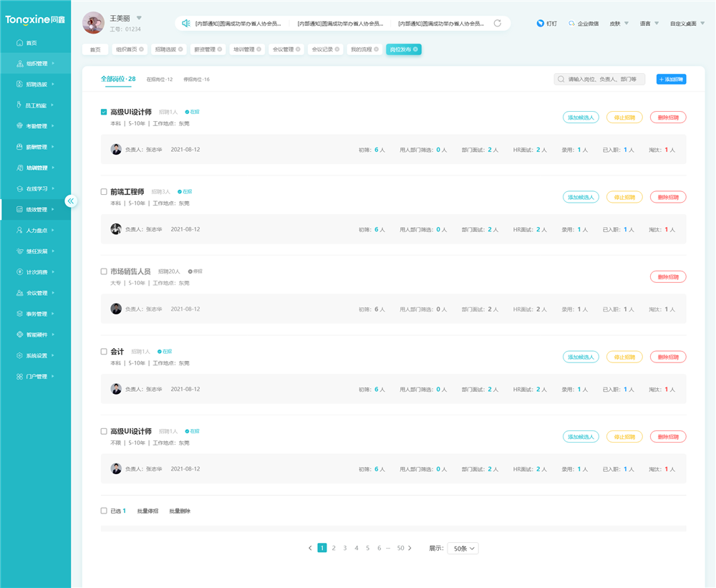The width and height of the screenshot is (716, 588).
Task: Open the 50条 page size dropdown
Action: coord(463,549)
